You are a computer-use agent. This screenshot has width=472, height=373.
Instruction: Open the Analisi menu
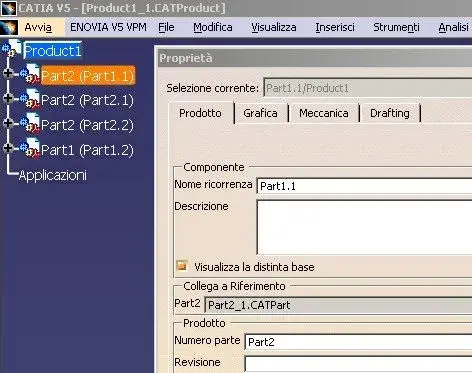(x=454, y=27)
